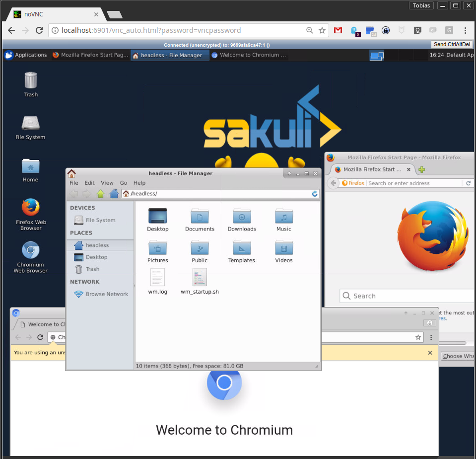The height and width of the screenshot is (459, 476).
Task: Select Desktop in Places sidebar
Action: click(100, 257)
